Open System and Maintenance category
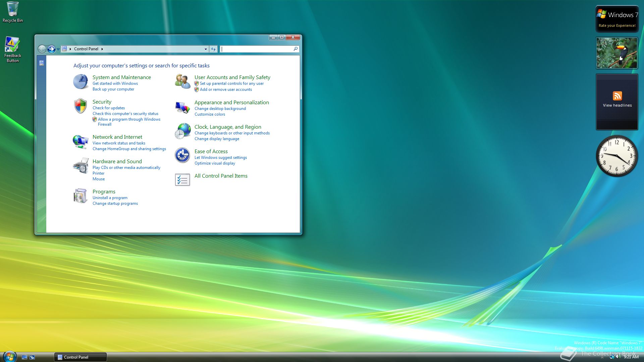The height and width of the screenshot is (362, 644). tap(122, 77)
